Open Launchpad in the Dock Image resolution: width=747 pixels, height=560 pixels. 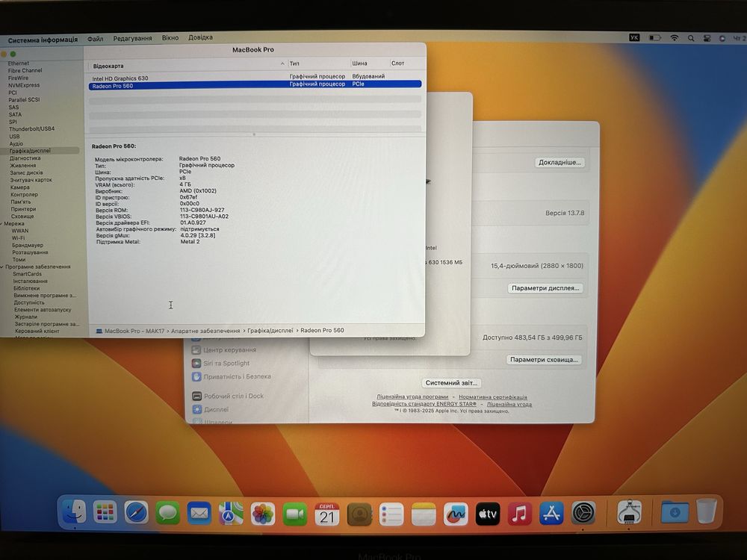click(105, 512)
